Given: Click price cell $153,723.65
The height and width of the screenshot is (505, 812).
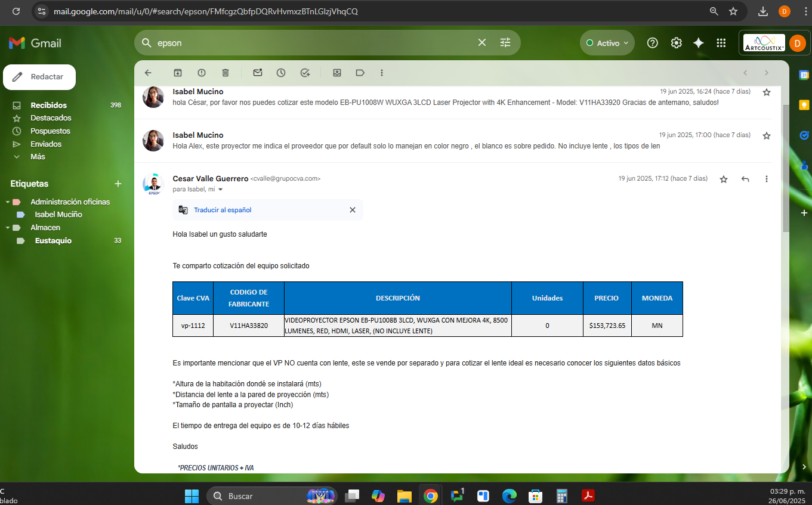Looking at the screenshot, I should pos(607,326).
